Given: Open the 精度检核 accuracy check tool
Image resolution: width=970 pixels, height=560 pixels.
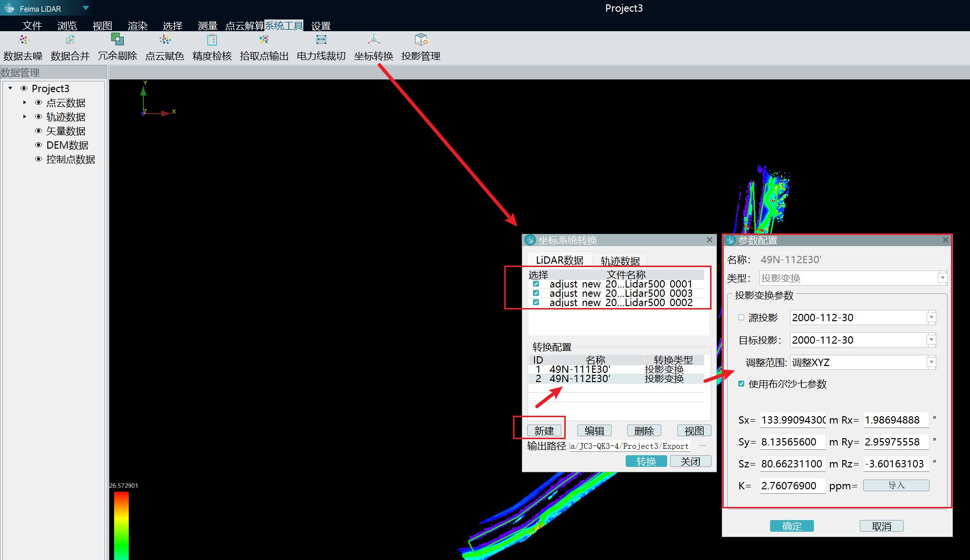Looking at the screenshot, I should click(212, 40).
